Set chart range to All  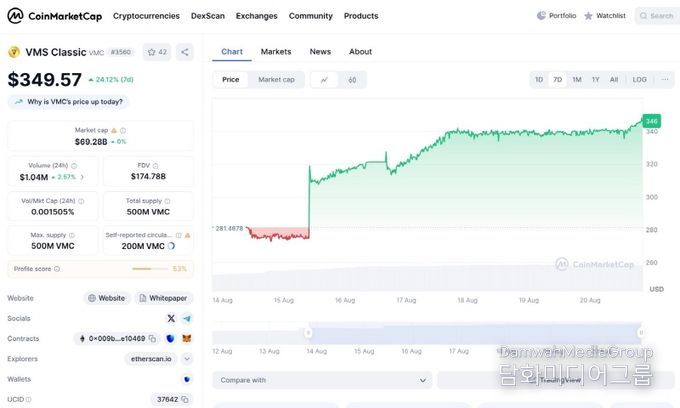click(x=614, y=80)
